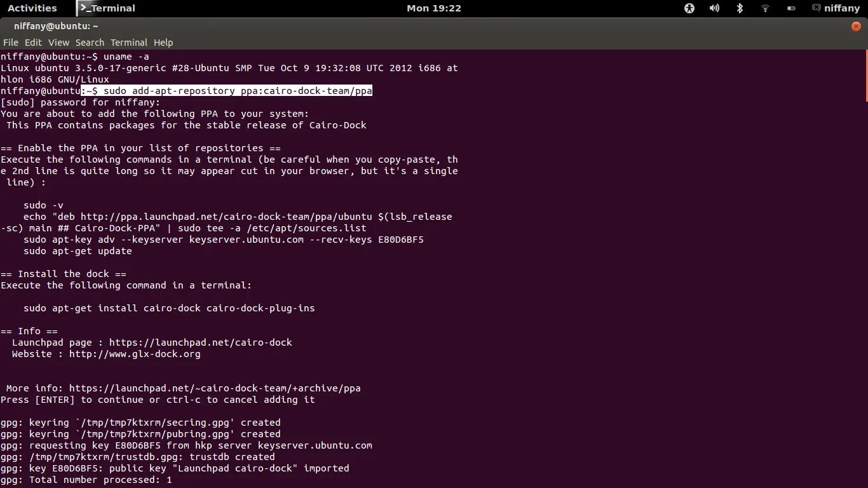Screen dimensions: 868x488
Task: Click the 'Total number processed: 1' line
Action: (86, 480)
